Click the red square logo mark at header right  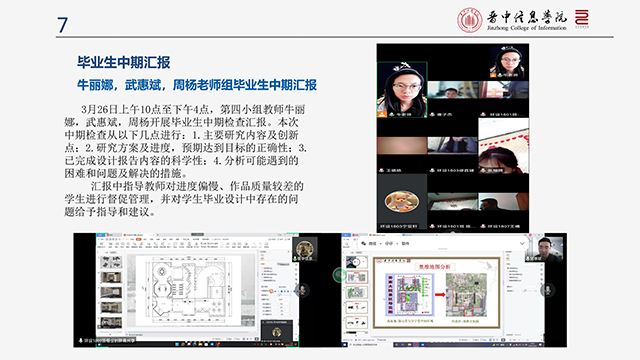pos(582,18)
